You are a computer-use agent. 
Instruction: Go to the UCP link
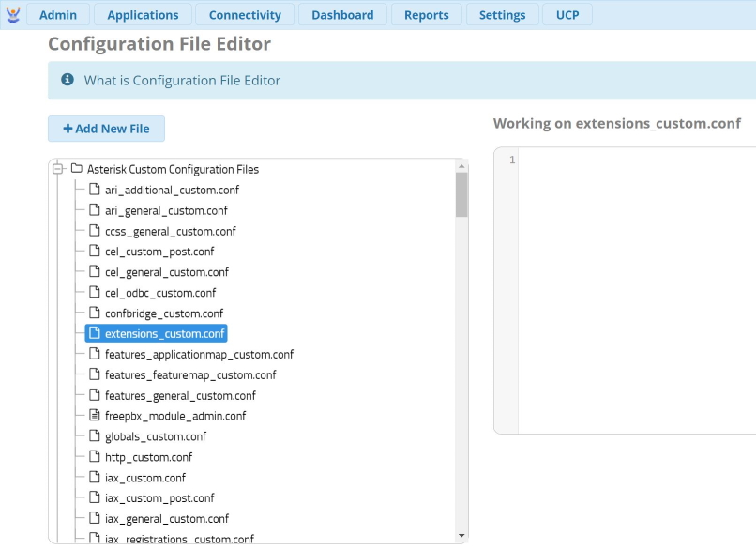click(567, 15)
